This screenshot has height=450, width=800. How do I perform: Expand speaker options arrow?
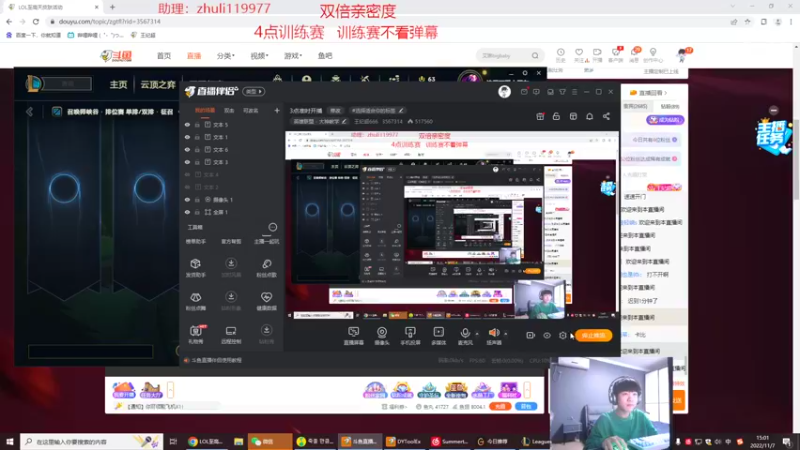pyautogui.click(x=505, y=334)
